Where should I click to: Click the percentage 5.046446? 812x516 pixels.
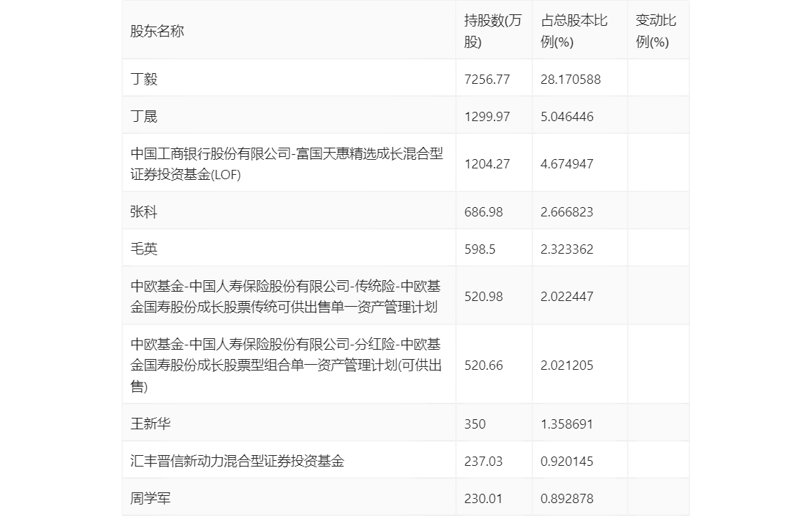pos(567,117)
